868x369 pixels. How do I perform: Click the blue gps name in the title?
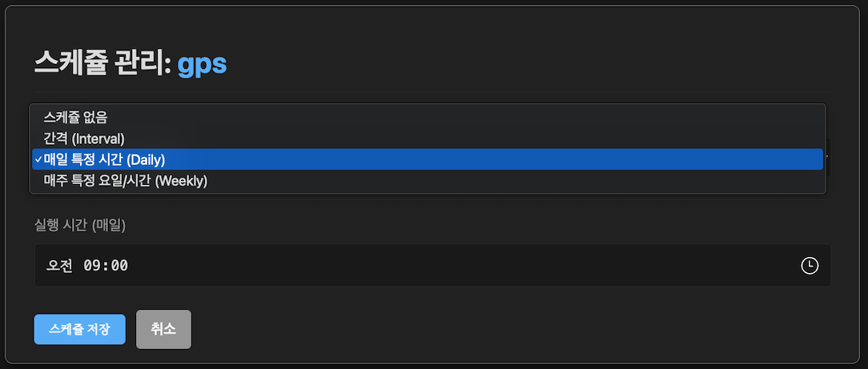pyautogui.click(x=202, y=64)
